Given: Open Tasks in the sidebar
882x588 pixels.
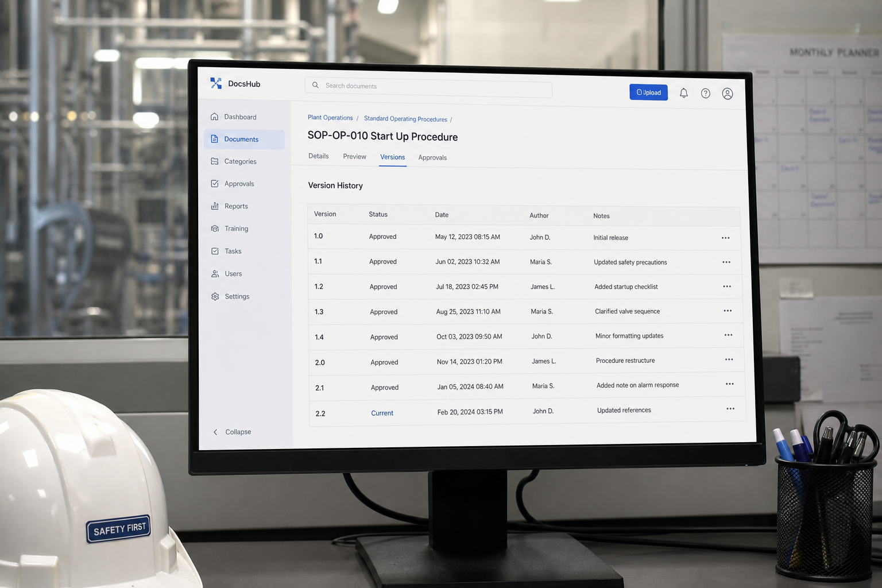Looking at the screenshot, I should [x=233, y=251].
